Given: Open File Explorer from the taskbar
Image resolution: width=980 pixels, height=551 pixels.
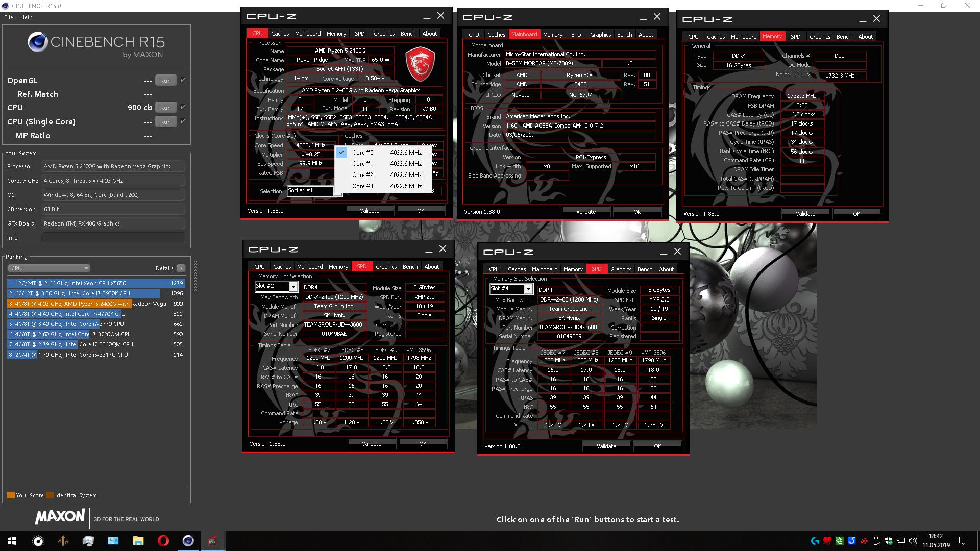Looking at the screenshot, I should 138,541.
